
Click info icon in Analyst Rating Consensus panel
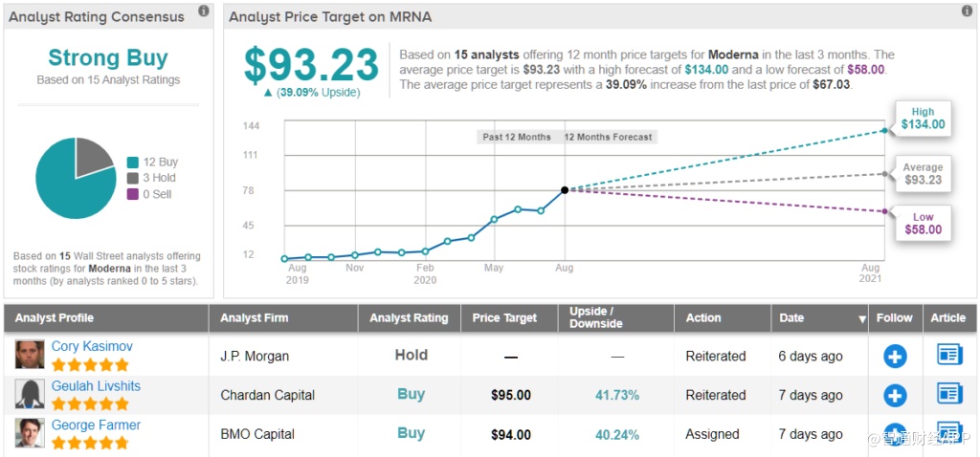(204, 11)
